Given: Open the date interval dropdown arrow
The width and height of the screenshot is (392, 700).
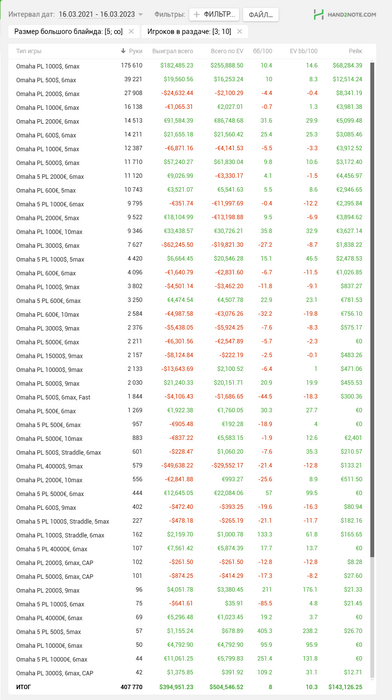Looking at the screenshot, I should (x=141, y=15).
